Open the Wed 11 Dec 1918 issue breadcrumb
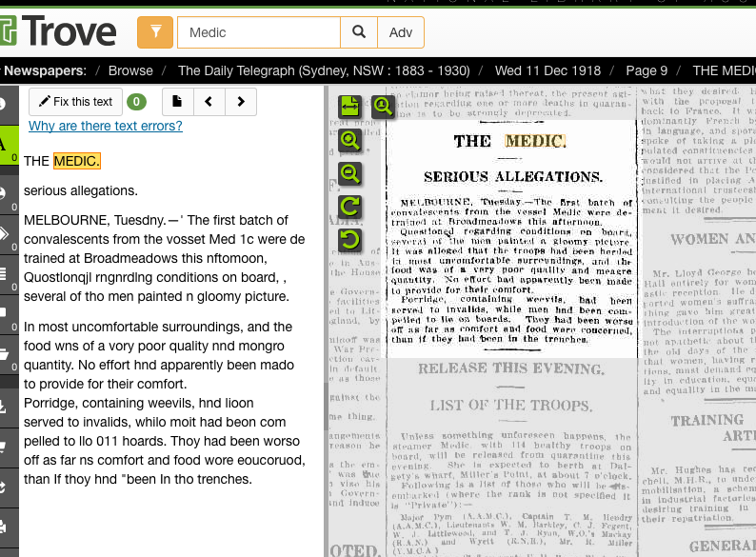Screen dimensions: 756x557 [x=547, y=70]
